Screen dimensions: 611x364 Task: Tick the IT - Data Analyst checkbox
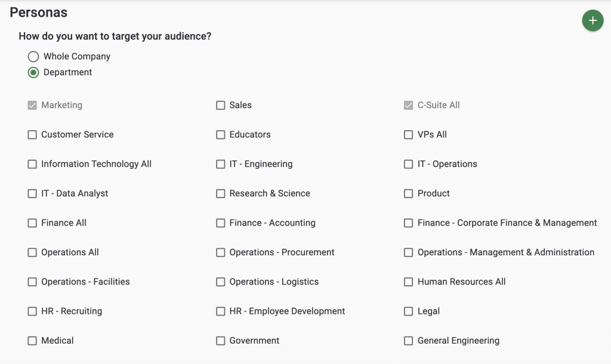(x=32, y=194)
